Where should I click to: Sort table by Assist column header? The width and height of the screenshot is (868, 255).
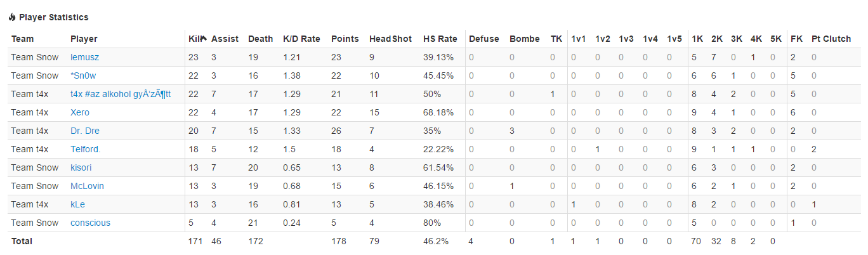click(x=225, y=39)
